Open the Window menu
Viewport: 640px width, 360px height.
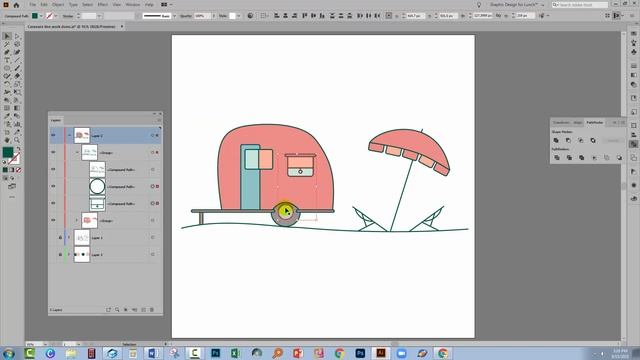point(132,4)
